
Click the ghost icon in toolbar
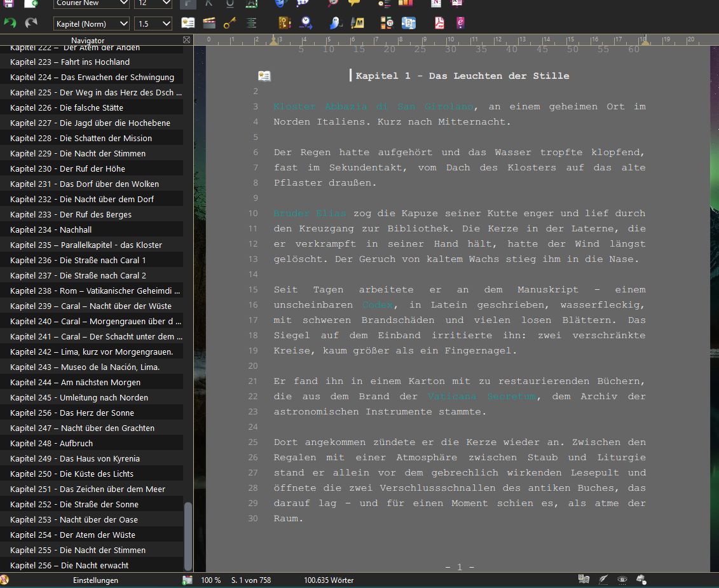click(x=334, y=24)
